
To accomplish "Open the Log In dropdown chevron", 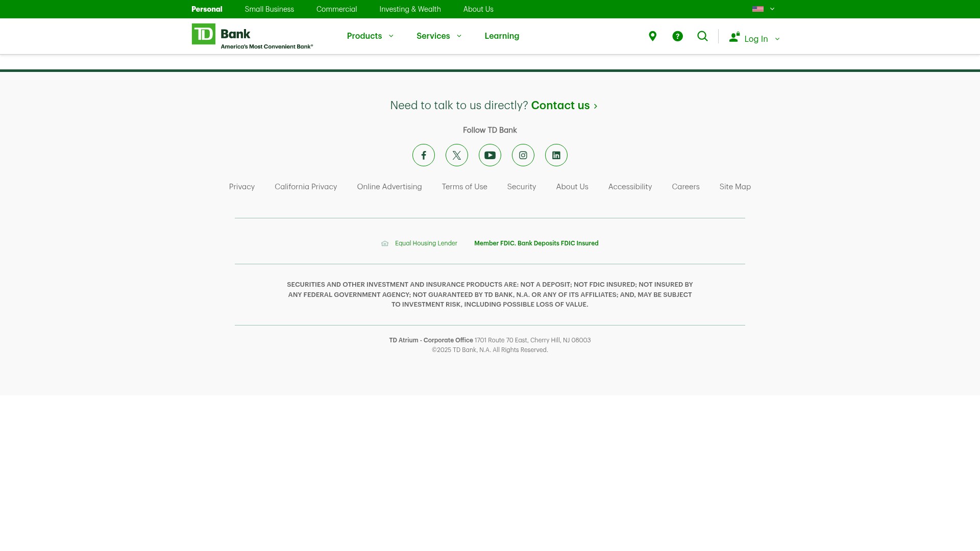I will point(777,39).
